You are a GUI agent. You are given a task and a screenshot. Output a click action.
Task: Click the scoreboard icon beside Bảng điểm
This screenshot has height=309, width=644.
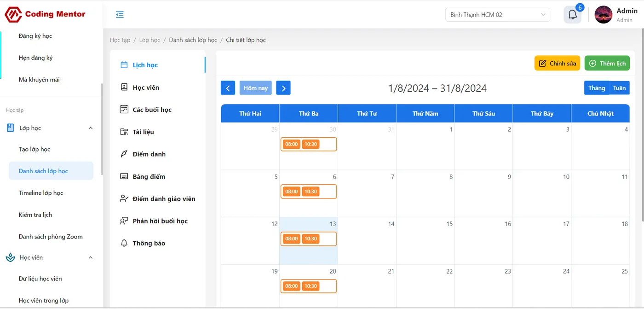124,176
